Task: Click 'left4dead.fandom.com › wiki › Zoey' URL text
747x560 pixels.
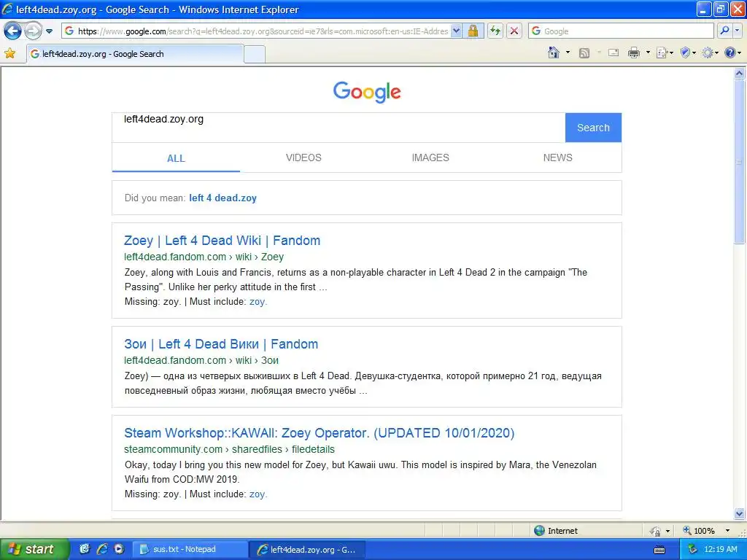Action: pyautogui.click(x=204, y=257)
